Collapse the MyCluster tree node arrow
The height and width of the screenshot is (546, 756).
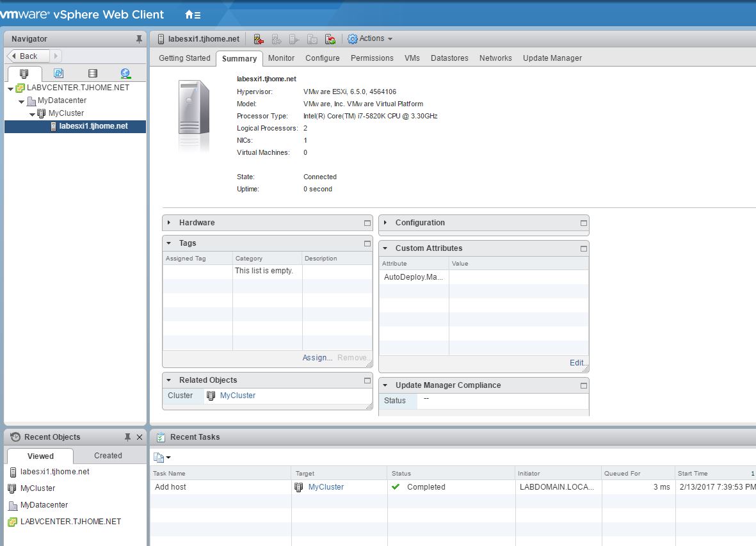(32, 114)
